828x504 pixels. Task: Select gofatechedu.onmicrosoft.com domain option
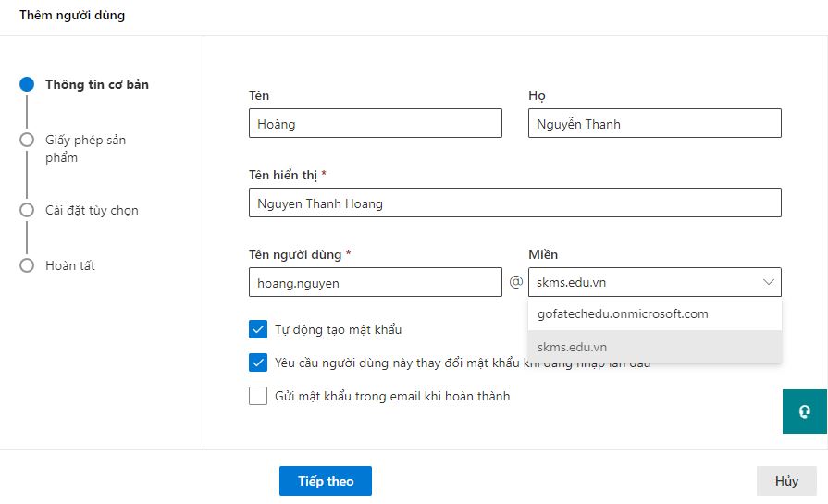tap(623, 313)
